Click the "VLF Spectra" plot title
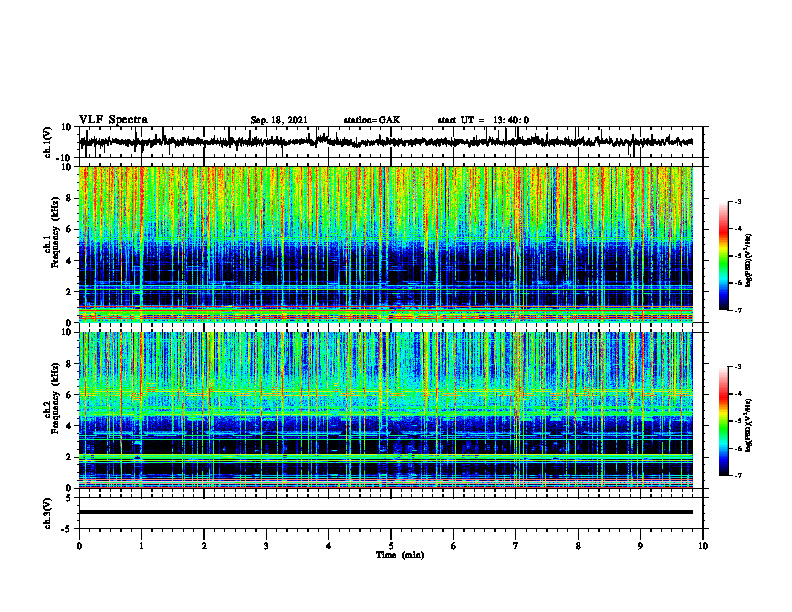The image size is (792, 612). [113, 120]
